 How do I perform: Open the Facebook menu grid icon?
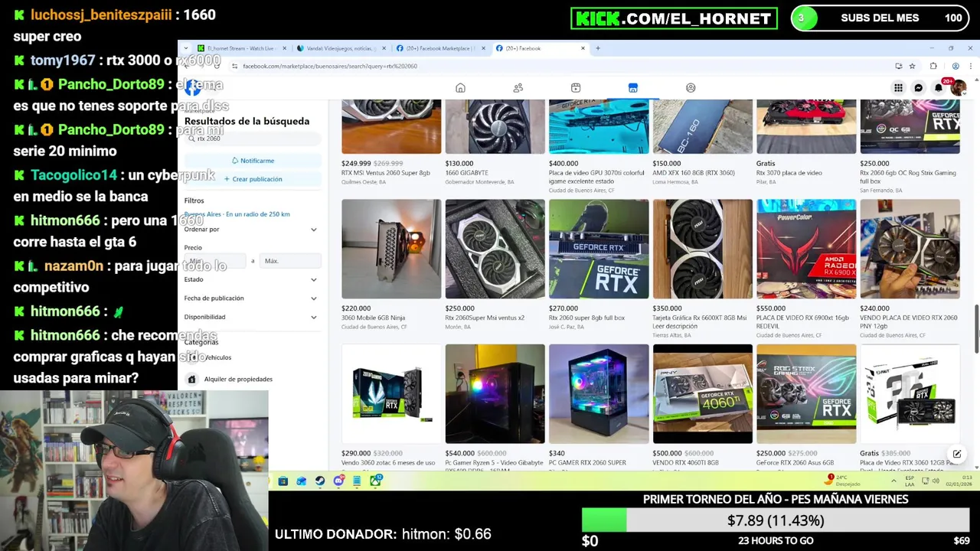[898, 88]
